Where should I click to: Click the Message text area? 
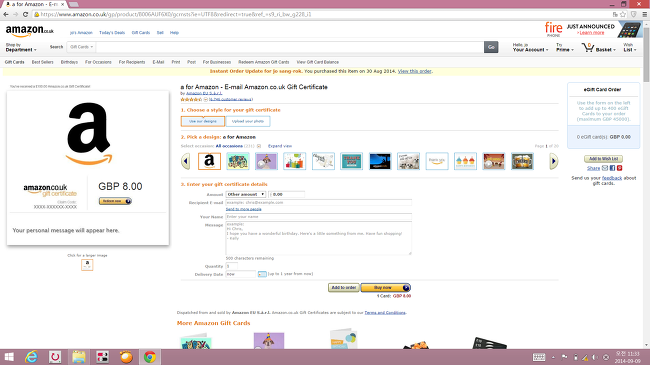(x=318, y=238)
